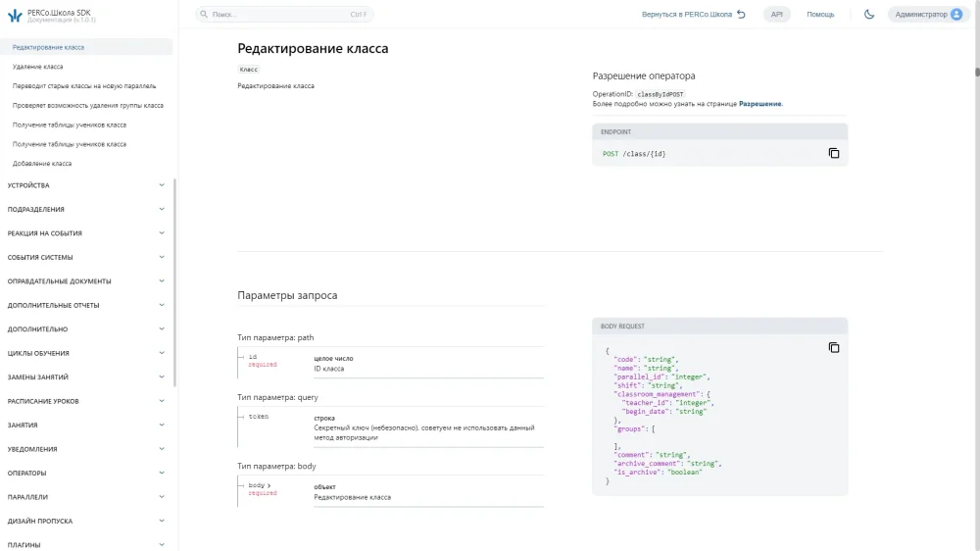The width and height of the screenshot is (980, 551).
Task: Expand the ПЛАГИНЫ section
Action: pos(85,545)
